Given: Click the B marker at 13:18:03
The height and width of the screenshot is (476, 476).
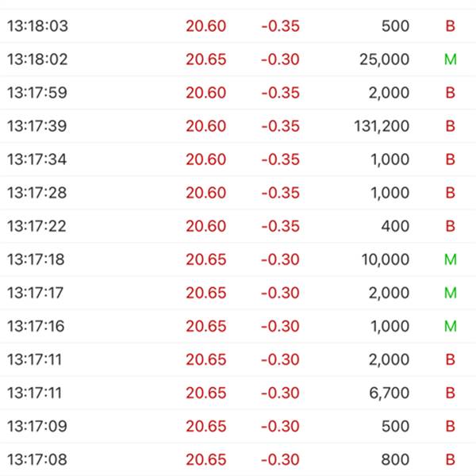Looking at the screenshot, I should pyautogui.click(x=450, y=26).
